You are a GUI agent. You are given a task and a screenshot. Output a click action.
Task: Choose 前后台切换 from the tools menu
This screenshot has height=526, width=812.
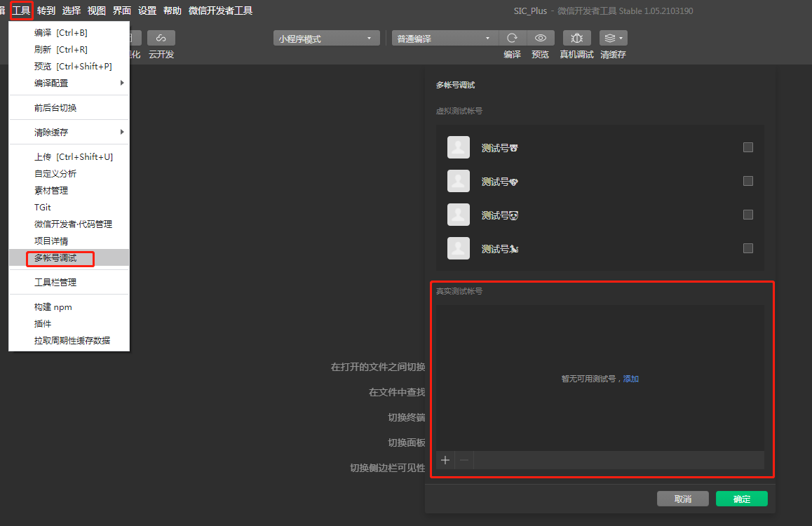(69, 108)
